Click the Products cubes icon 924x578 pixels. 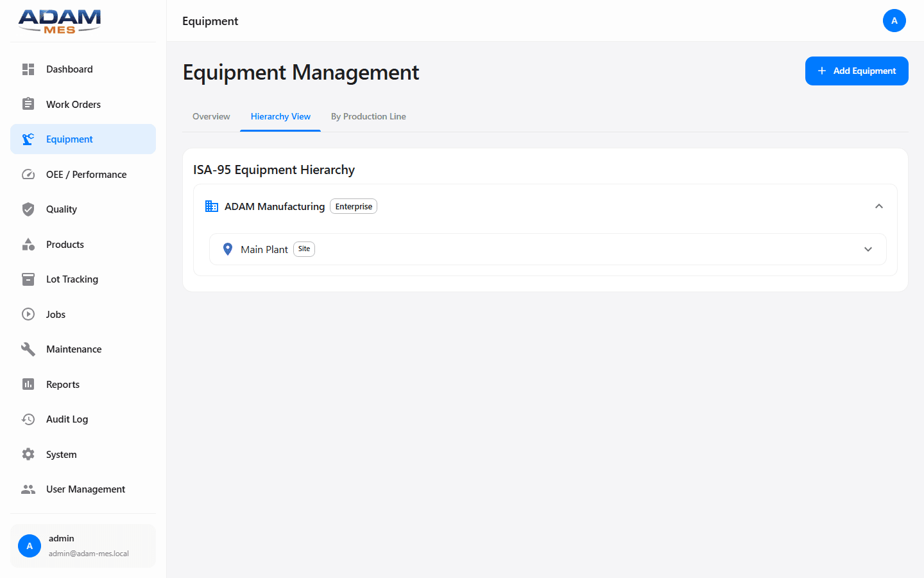(28, 244)
